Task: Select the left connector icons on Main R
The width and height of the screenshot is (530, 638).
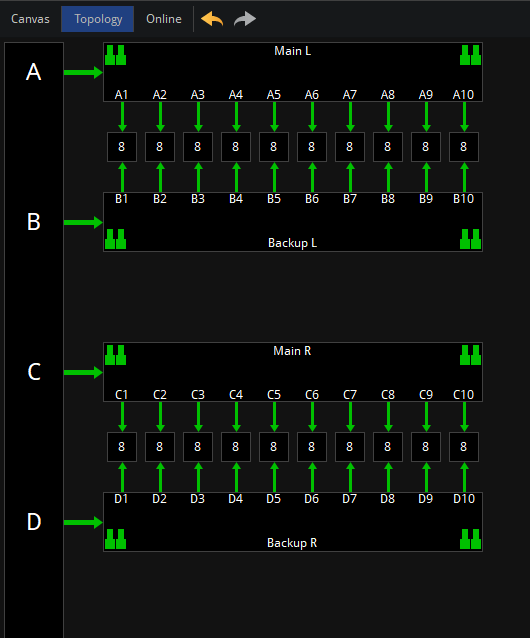Action: [x=116, y=355]
